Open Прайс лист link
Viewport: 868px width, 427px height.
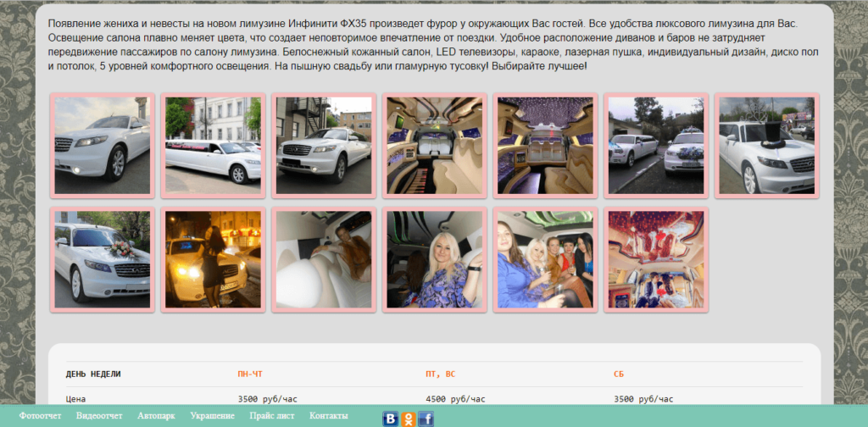272,416
